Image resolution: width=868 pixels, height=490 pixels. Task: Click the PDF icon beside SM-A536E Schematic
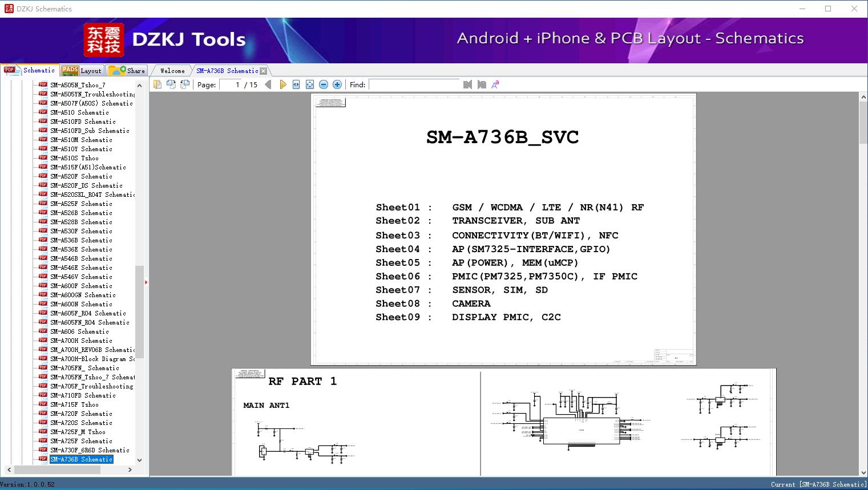(43, 249)
